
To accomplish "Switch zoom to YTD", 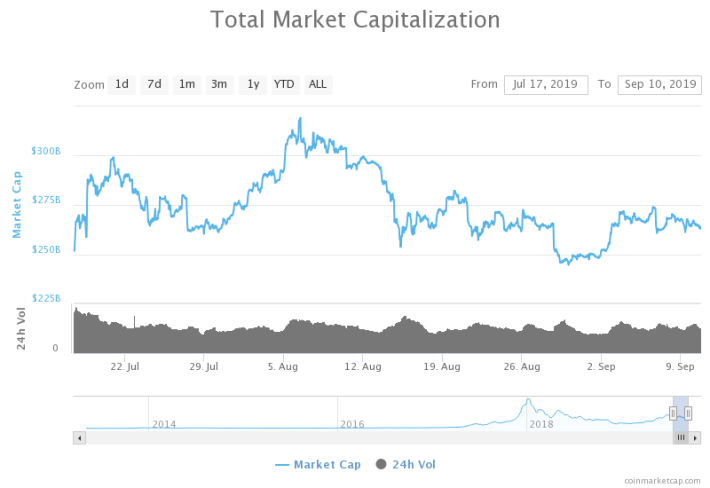I will [x=285, y=85].
